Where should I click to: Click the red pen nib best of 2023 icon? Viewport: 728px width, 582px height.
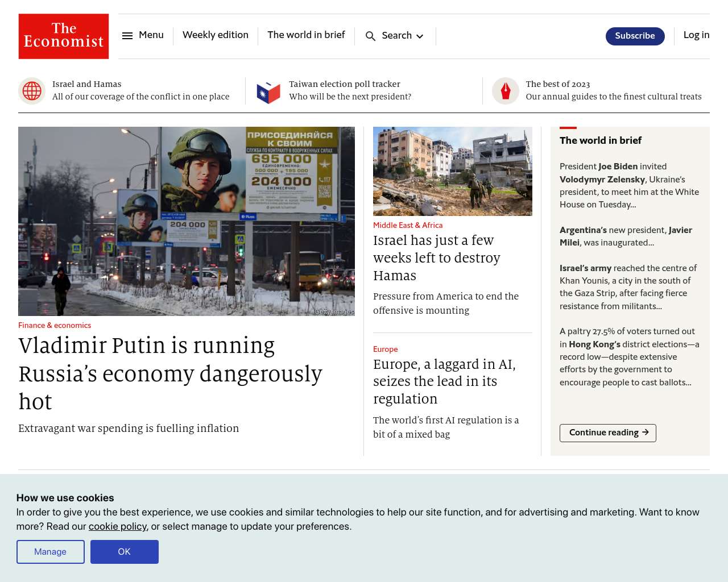[x=506, y=91]
